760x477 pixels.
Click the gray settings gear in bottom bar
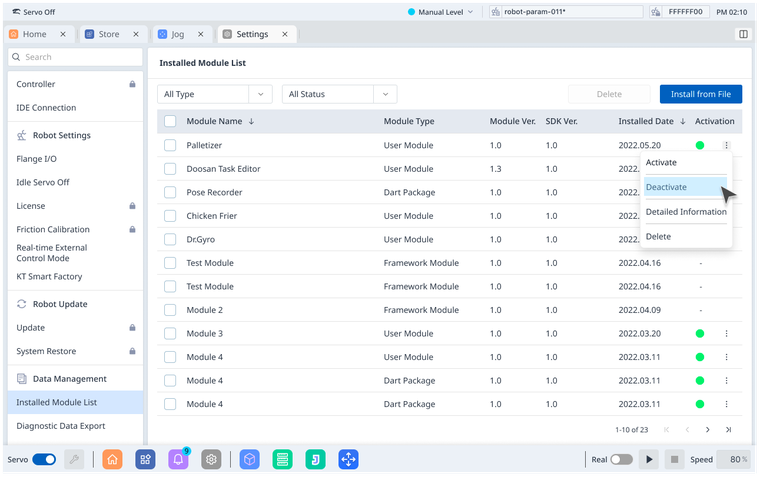pos(211,459)
